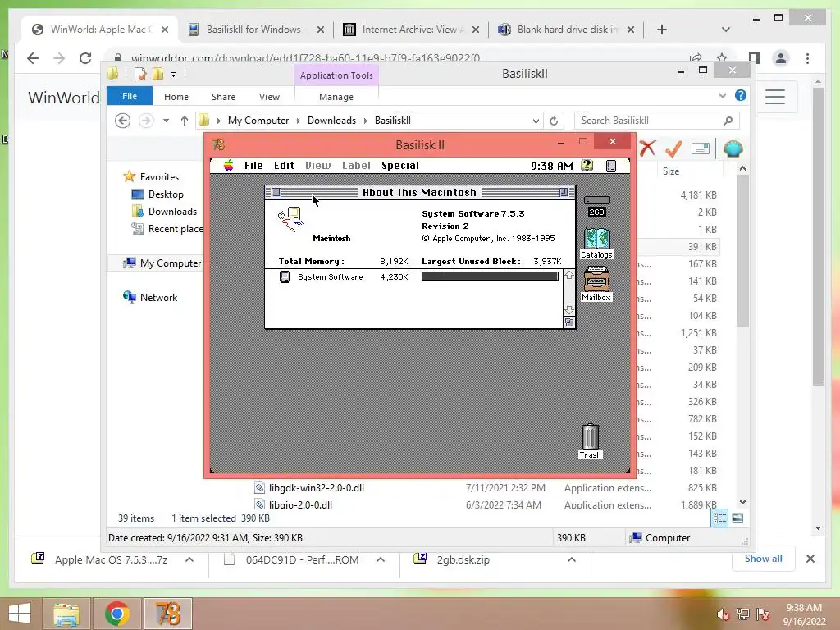Go up one folder level in Explorer
This screenshot has height=630, width=840.
coord(185,121)
